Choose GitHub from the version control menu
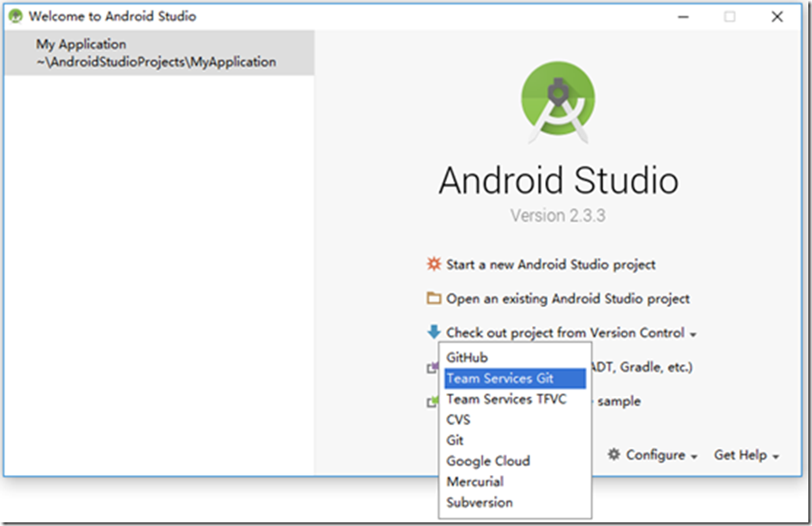The image size is (812, 526). tap(515, 358)
